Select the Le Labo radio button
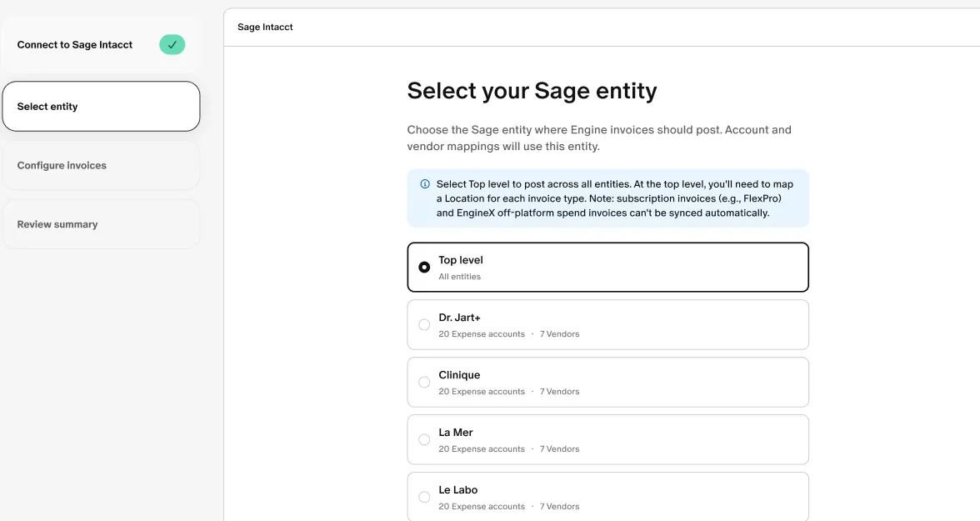The height and width of the screenshot is (521, 980). tap(424, 497)
